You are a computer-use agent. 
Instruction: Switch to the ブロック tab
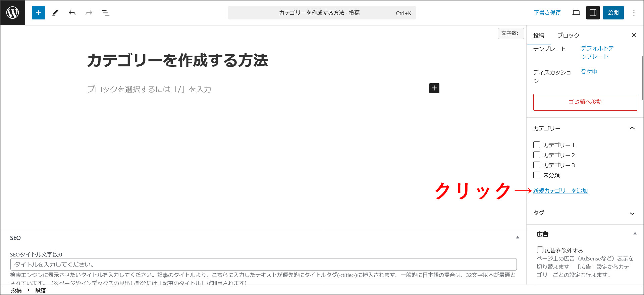(568, 36)
